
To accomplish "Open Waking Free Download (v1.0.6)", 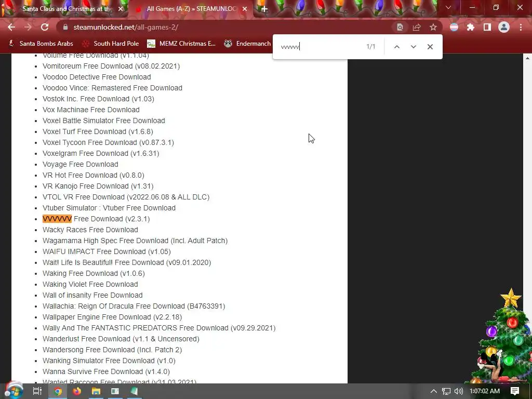I will (x=94, y=273).
